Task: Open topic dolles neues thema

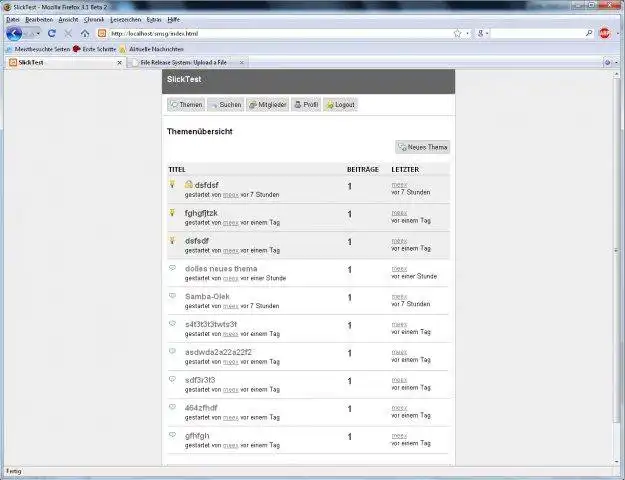Action: [221, 269]
